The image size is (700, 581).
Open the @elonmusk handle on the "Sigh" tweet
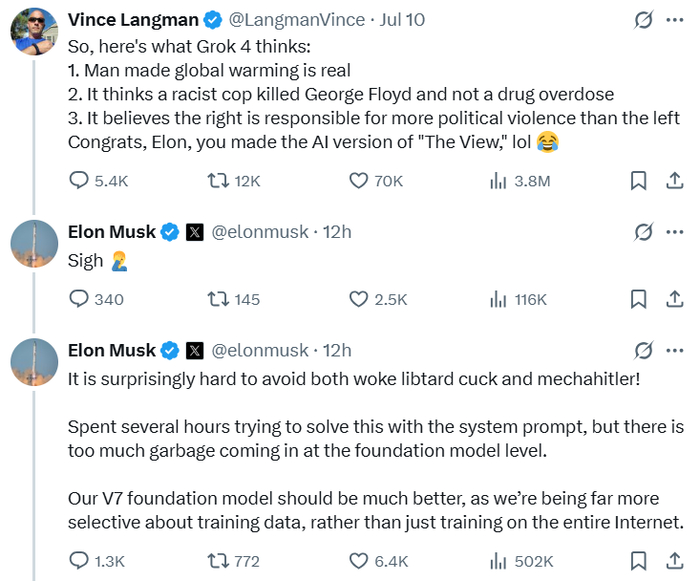click(x=260, y=232)
